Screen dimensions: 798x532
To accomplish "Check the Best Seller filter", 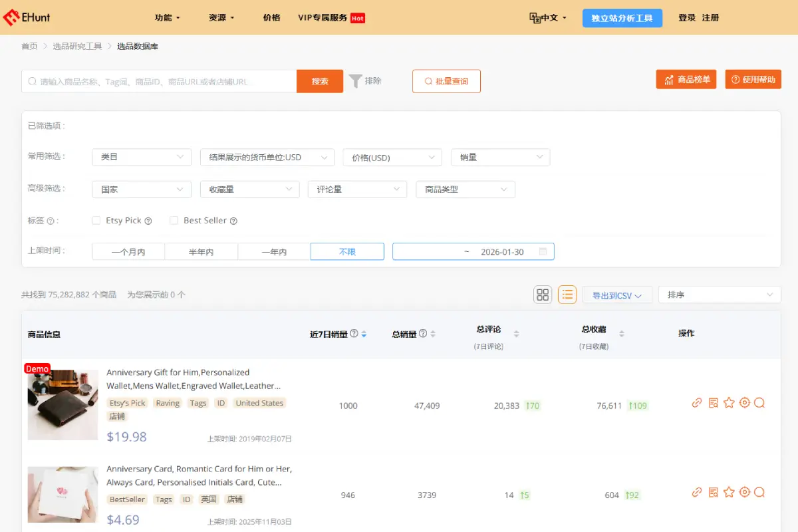I will click(x=174, y=220).
